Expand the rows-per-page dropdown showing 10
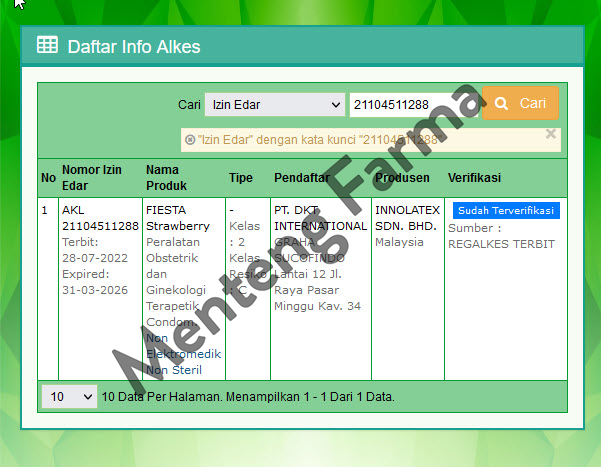Viewport: 601px width, 467px height. (69, 397)
